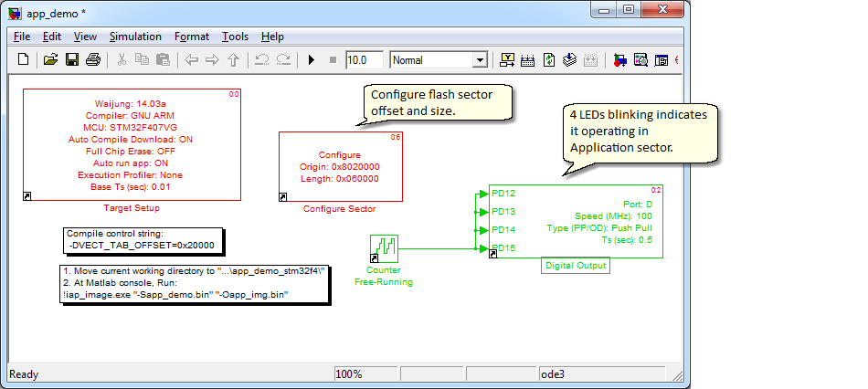This screenshot has height=389, width=868.
Task: Select the Digital Output block
Action: coord(576,221)
